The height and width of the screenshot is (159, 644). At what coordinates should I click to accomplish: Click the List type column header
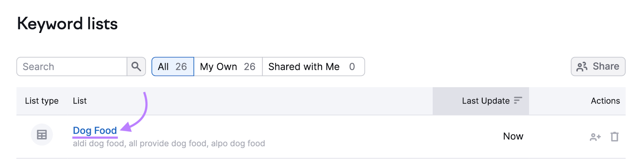click(42, 101)
